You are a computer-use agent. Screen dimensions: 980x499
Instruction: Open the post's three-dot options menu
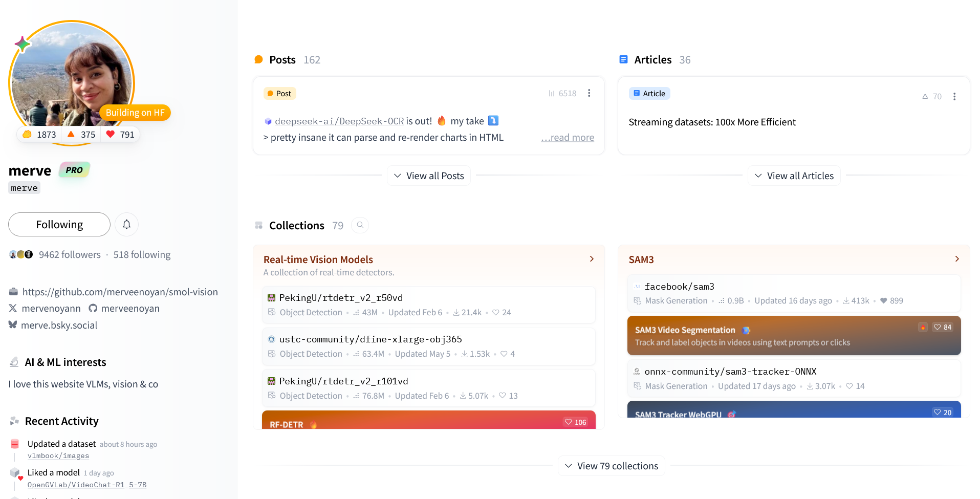pos(589,93)
